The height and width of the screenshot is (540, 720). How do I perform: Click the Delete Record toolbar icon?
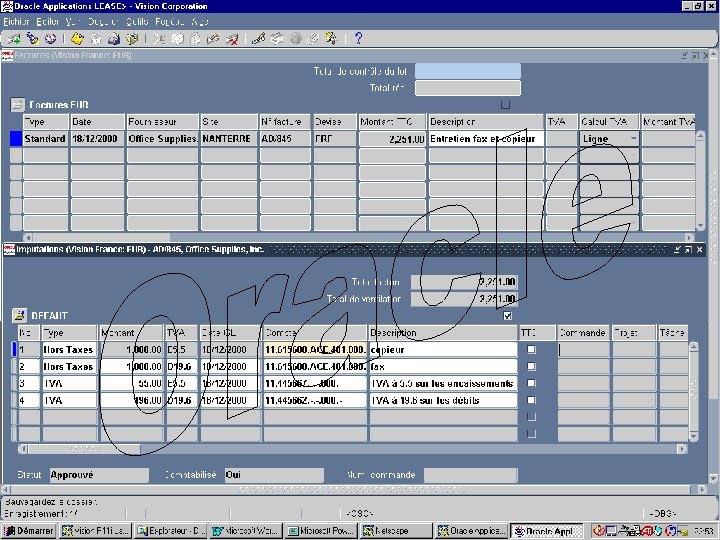click(x=231, y=39)
